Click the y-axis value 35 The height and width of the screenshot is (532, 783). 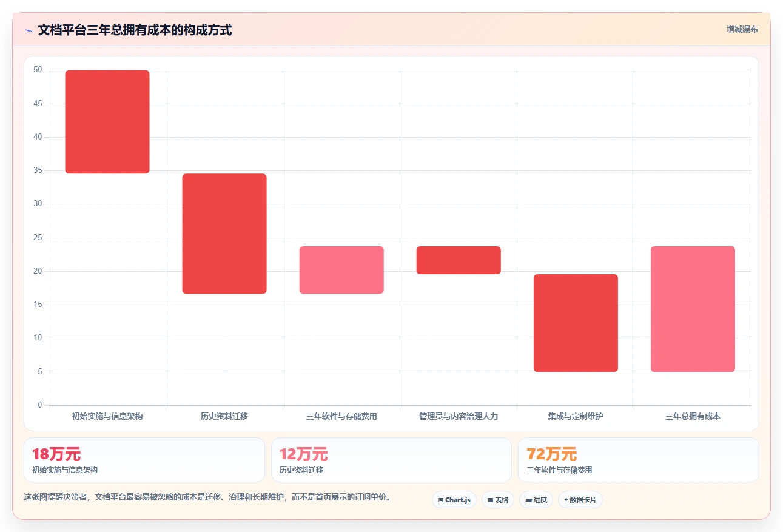[x=38, y=170]
